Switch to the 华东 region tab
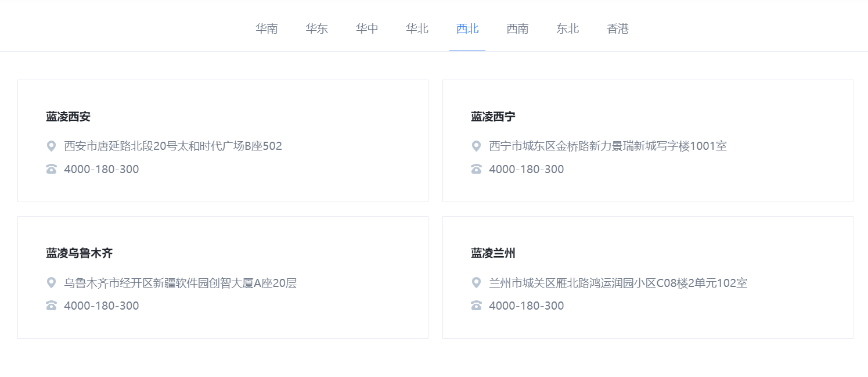The width and height of the screenshot is (868, 377). [x=317, y=28]
